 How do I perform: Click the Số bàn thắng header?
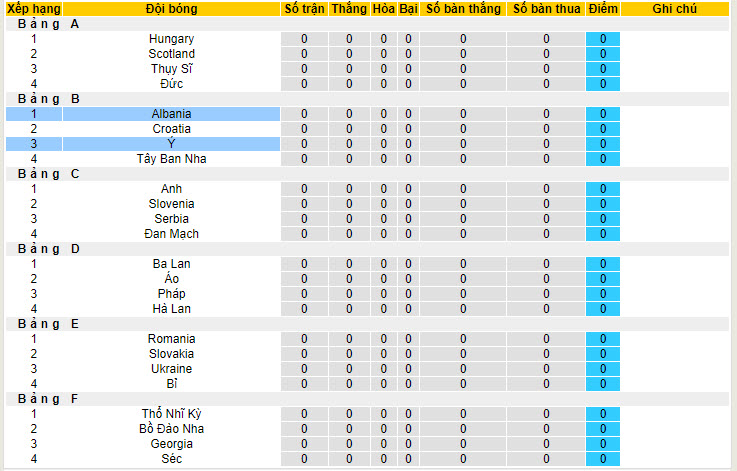tap(463, 9)
